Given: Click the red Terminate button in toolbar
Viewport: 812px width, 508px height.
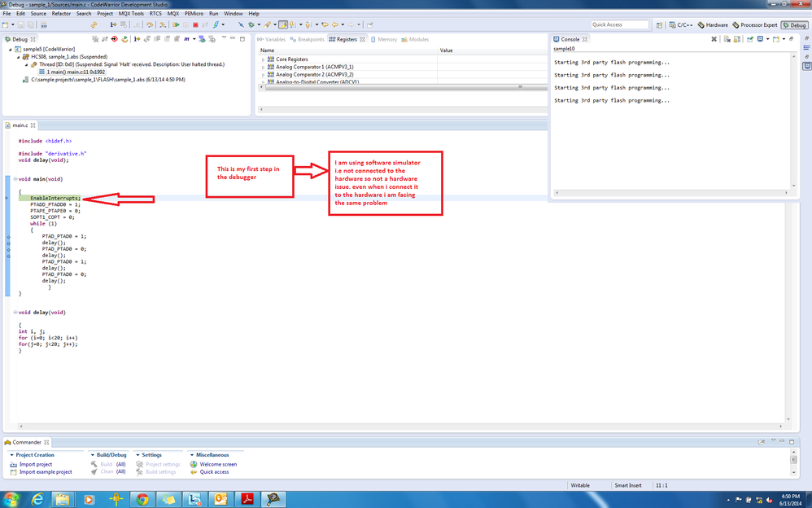Looking at the screenshot, I should 195,24.
